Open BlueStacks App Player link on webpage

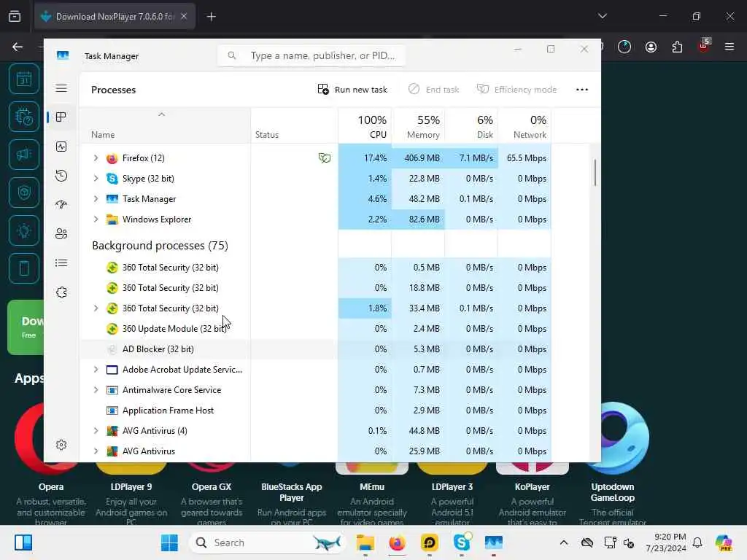click(292, 492)
